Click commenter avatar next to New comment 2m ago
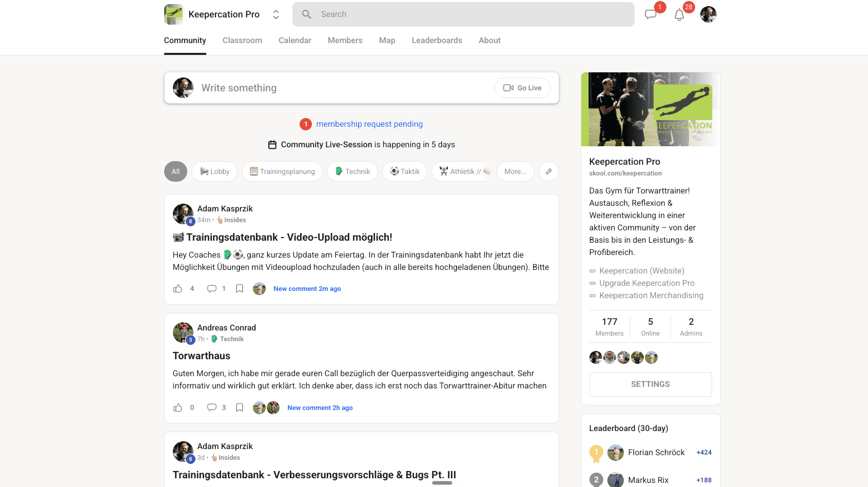The image size is (868, 487). coord(260,289)
